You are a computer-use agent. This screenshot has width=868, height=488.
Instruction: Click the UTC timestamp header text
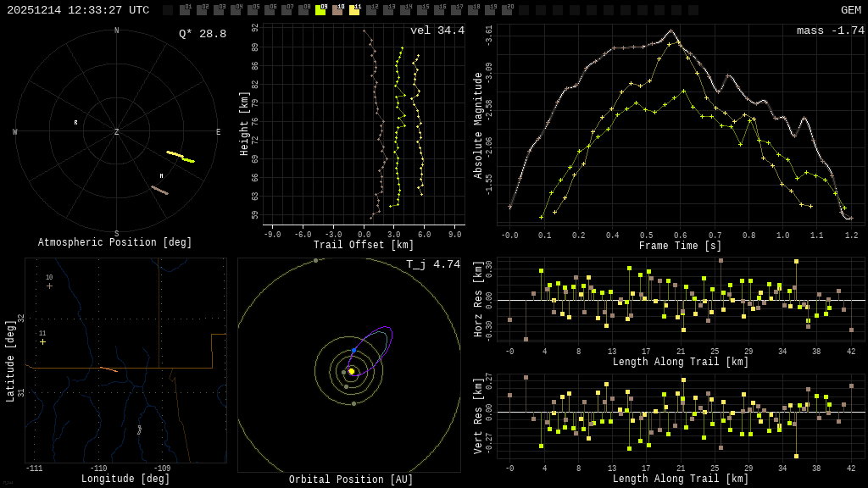(78, 10)
